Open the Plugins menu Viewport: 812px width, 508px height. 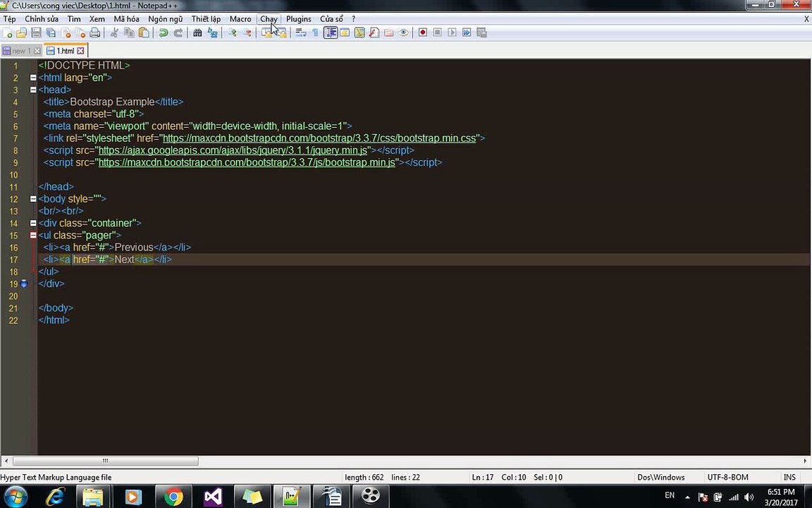click(x=299, y=18)
